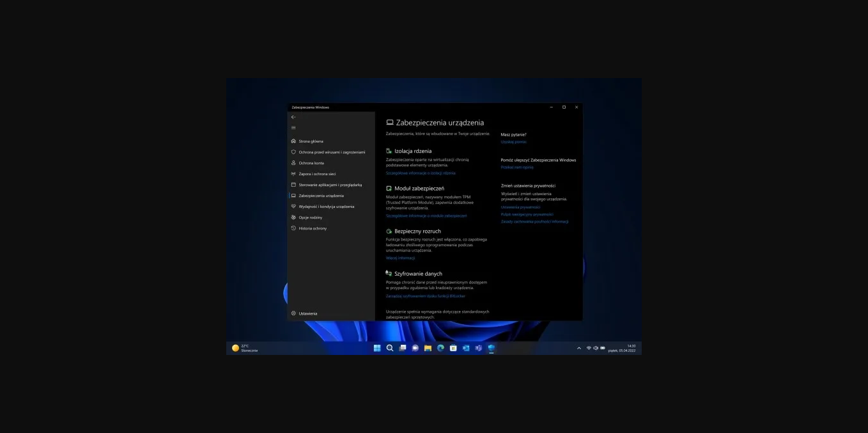Click the Bezpieczny rozruch heading

coord(417,231)
